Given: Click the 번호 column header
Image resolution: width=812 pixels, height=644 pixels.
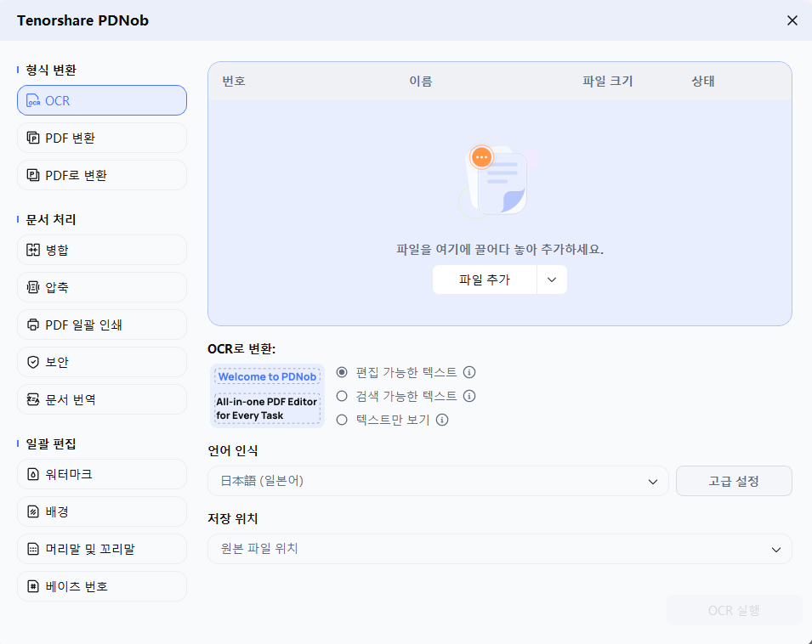Looking at the screenshot, I should 234,82.
